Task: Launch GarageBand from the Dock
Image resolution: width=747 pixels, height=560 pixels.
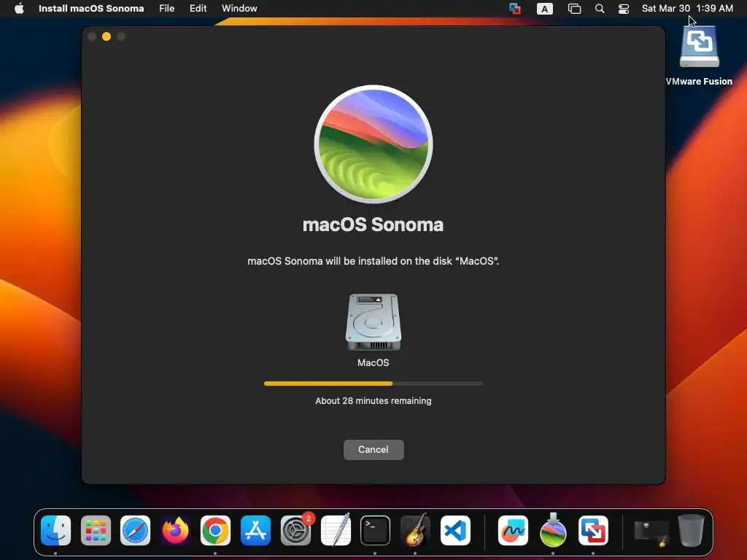Action: pyautogui.click(x=415, y=530)
